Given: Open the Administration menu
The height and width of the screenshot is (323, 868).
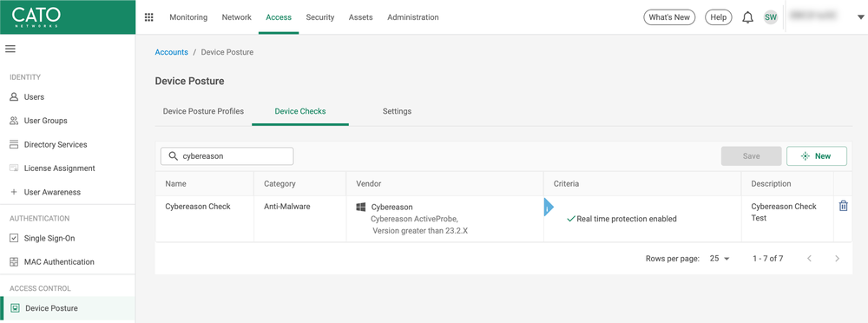Looking at the screenshot, I should [413, 17].
